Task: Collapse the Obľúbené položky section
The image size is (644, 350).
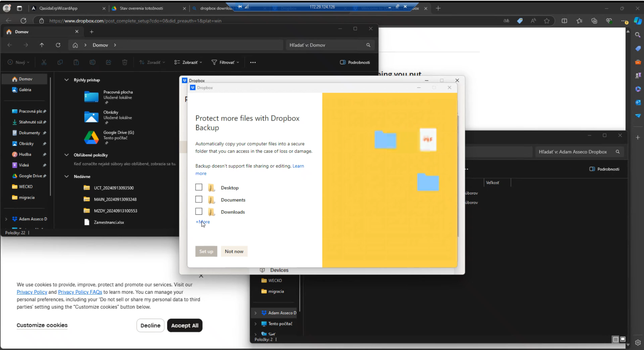Action: click(66, 155)
